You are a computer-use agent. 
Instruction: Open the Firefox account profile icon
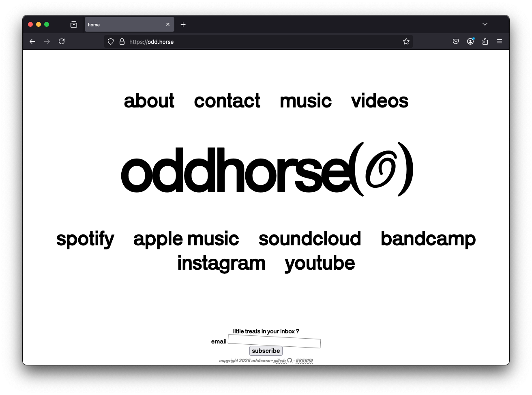470,41
